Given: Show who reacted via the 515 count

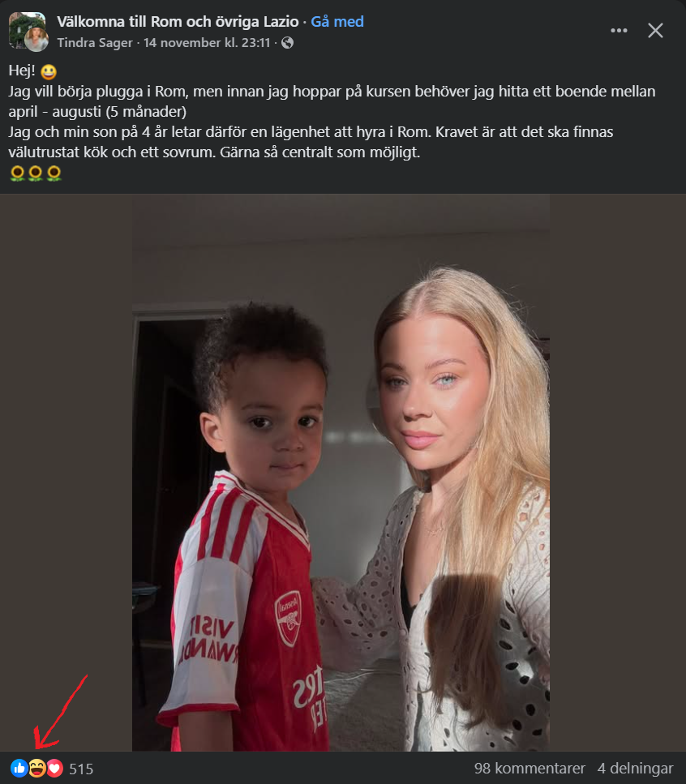Looking at the screenshot, I should [81, 769].
